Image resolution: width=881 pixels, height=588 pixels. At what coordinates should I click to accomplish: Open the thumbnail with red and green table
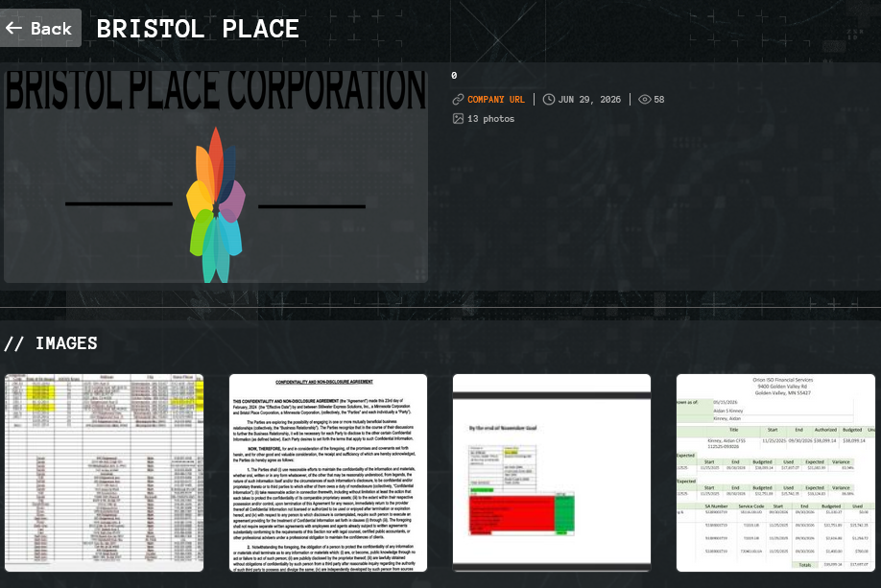click(552, 473)
